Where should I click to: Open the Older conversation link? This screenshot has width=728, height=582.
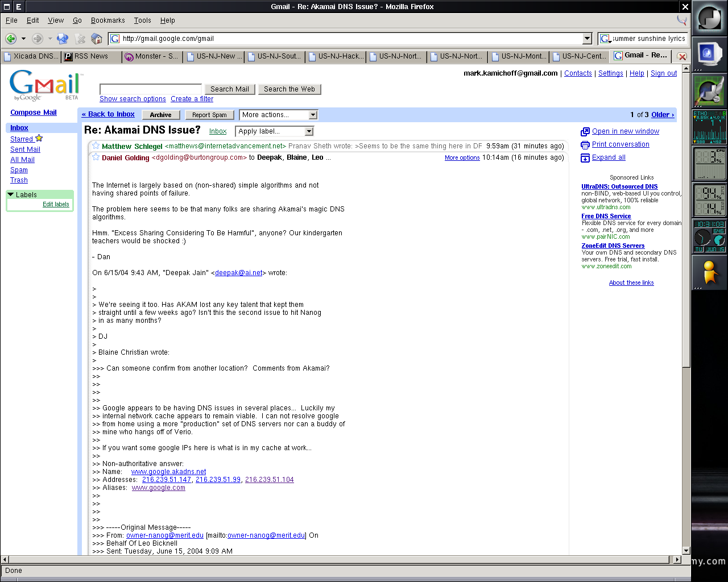[663, 115]
